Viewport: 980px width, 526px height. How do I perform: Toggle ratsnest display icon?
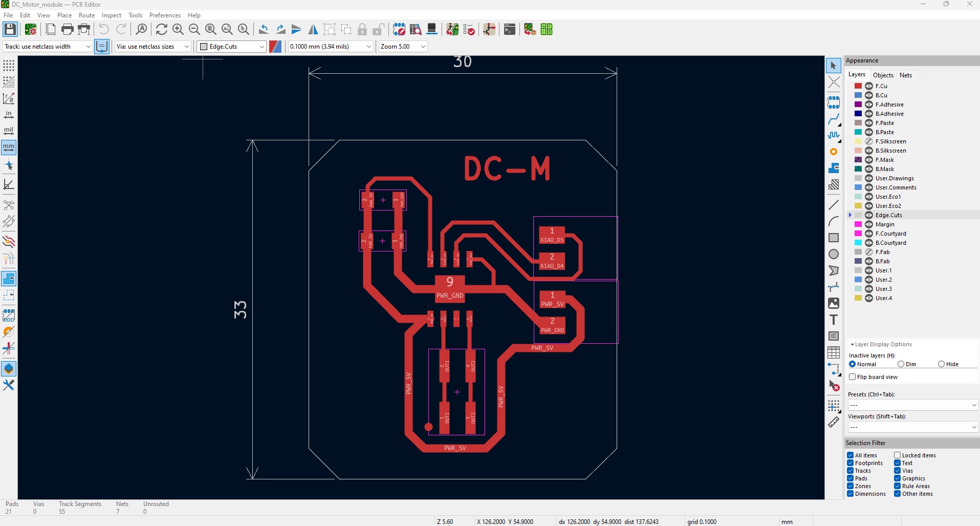pyautogui.click(x=9, y=205)
